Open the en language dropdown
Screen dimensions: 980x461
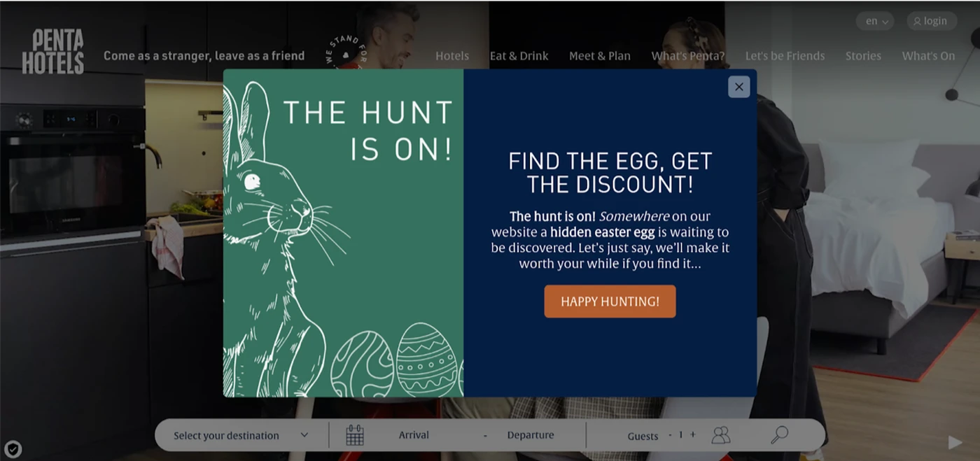875,21
